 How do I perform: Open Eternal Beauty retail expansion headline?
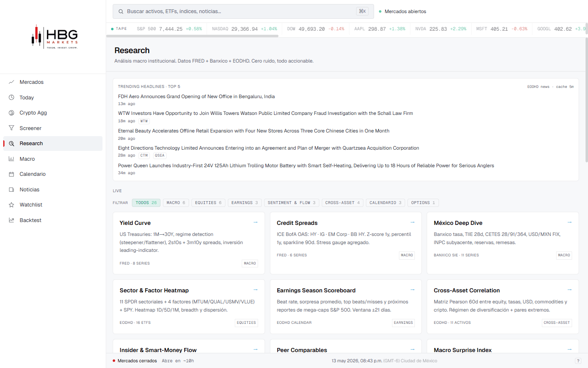click(254, 131)
